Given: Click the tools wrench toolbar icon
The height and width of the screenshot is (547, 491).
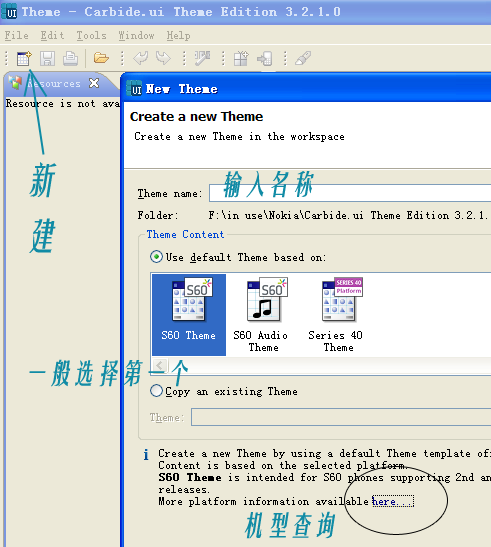Looking at the screenshot, I should coord(202,58).
